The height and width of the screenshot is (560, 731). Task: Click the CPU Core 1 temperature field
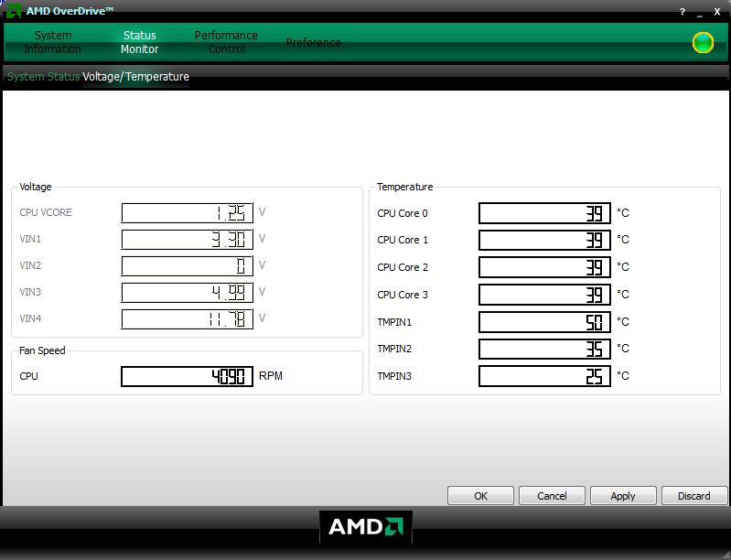point(544,240)
